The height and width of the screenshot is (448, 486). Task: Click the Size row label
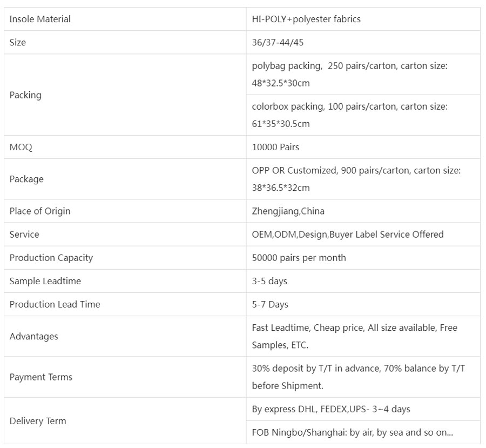18,43
